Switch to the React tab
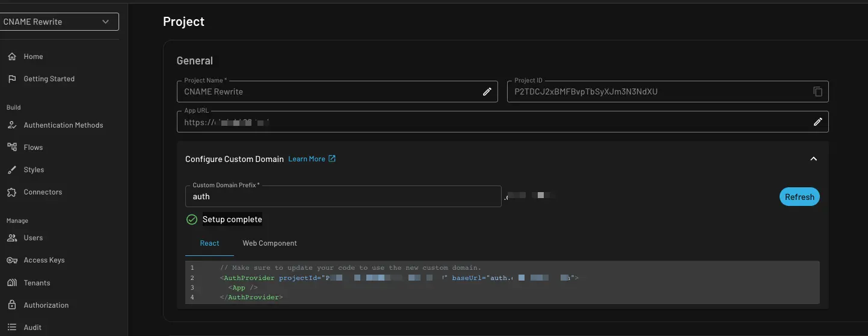 [209, 243]
